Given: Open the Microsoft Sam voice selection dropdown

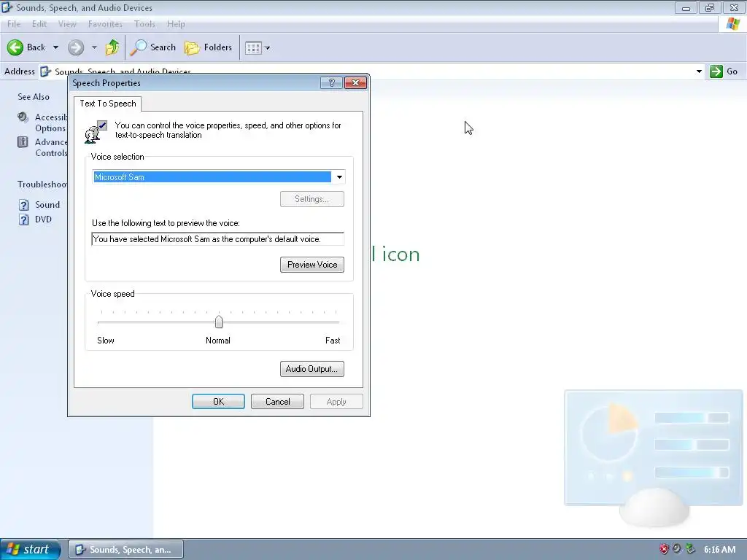Looking at the screenshot, I should (x=339, y=177).
